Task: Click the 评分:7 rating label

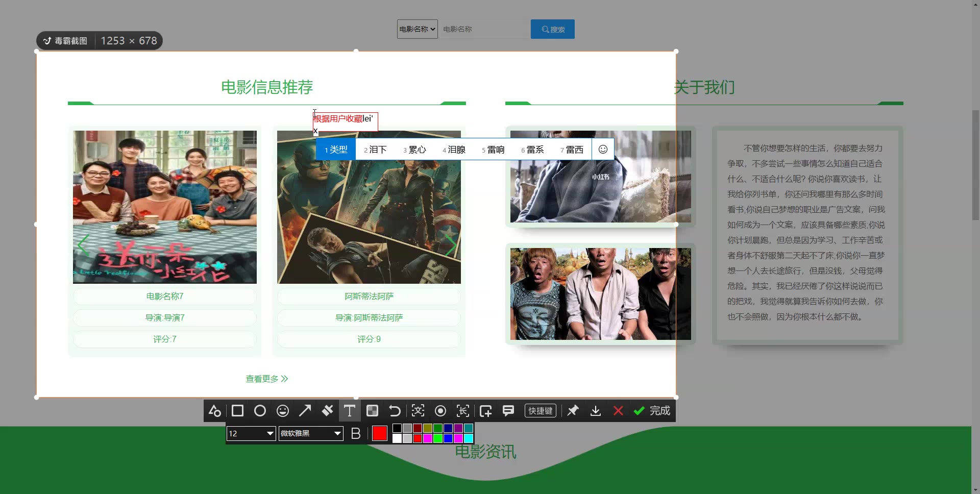Action: point(165,339)
